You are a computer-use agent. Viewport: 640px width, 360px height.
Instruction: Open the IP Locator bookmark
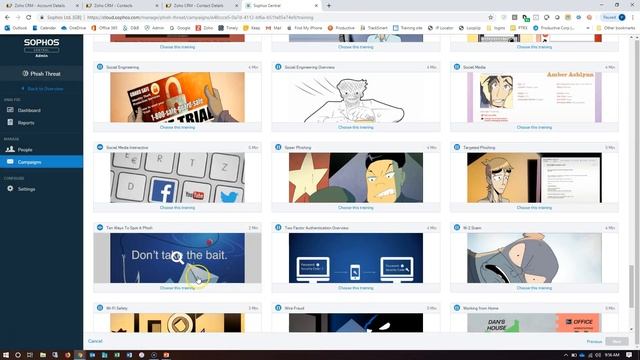[x=441, y=28]
